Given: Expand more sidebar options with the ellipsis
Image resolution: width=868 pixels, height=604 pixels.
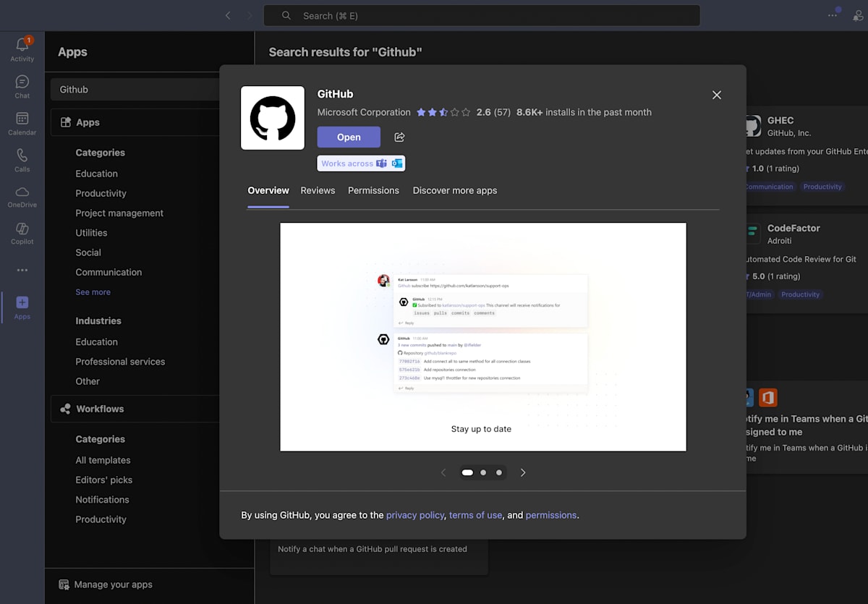Looking at the screenshot, I should point(22,270).
